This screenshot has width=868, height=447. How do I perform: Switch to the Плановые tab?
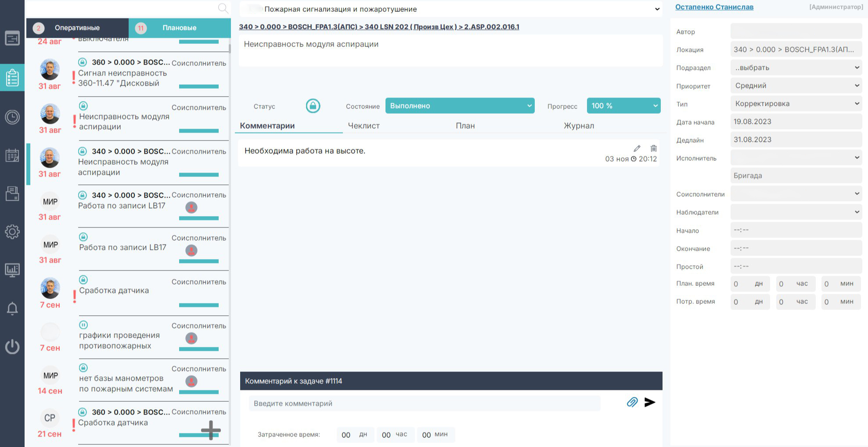pos(179,28)
